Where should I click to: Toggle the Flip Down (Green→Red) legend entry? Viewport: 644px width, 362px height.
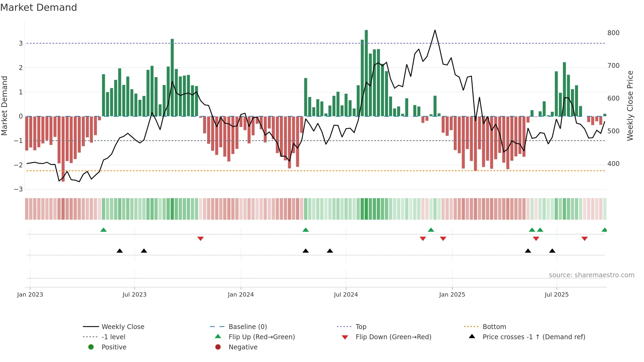click(386, 337)
